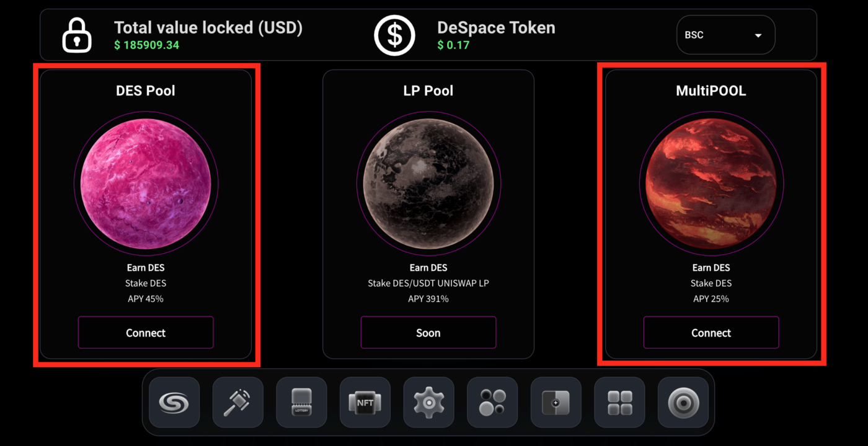
Task: Click the total value locked amount
Action: point(147,45)
